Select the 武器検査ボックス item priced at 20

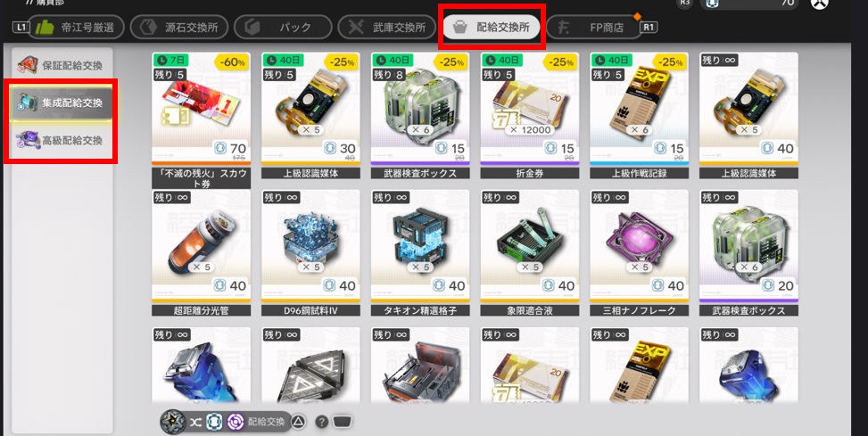[749, 253]
